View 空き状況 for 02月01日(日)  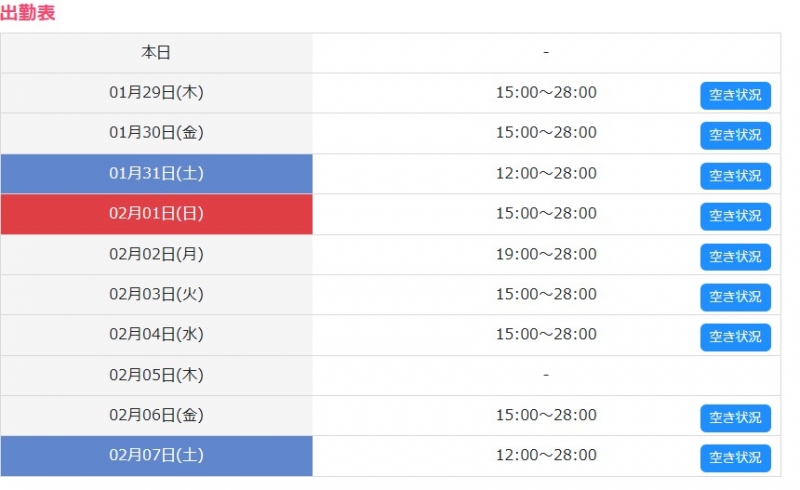pos(735,216)
